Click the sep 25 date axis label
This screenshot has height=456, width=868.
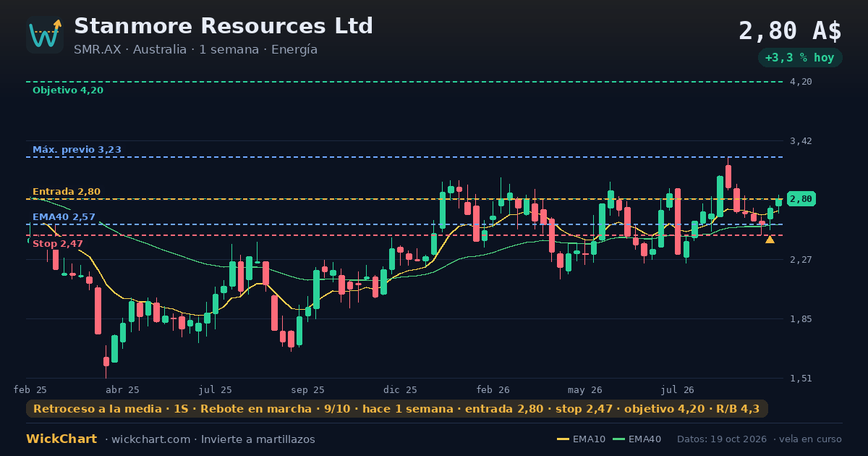point(308,389)
